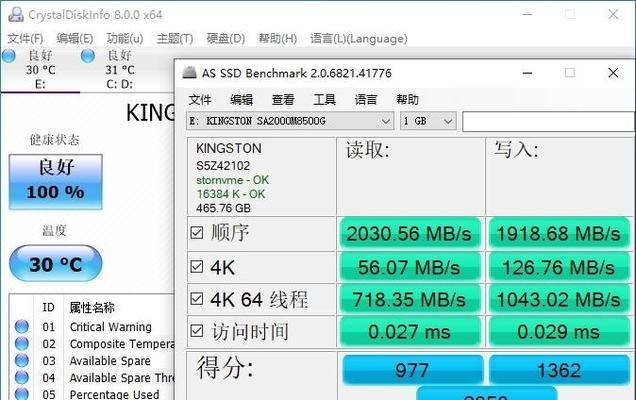Click the 16384 K - OK alignment text
The image size is (636, 400).
[x=231, y=194]
